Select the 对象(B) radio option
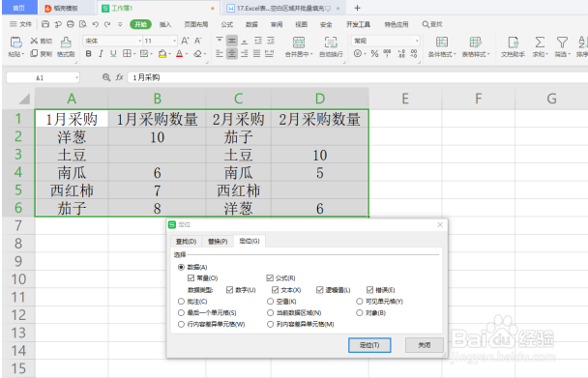 click(359, 313)
